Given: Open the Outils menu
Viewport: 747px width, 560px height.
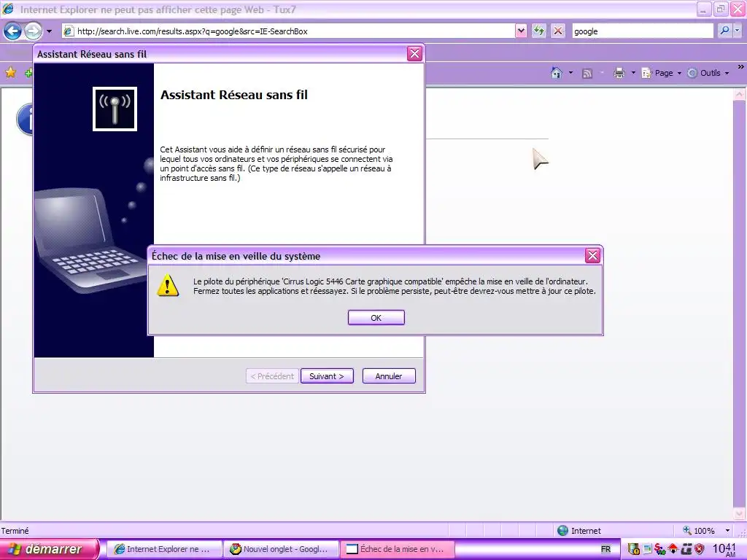Looking at the screenshot, I should tap(708, 73).
